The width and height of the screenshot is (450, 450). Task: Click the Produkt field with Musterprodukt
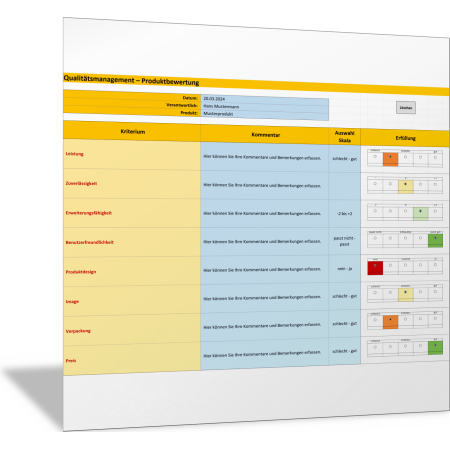point(265,115)
